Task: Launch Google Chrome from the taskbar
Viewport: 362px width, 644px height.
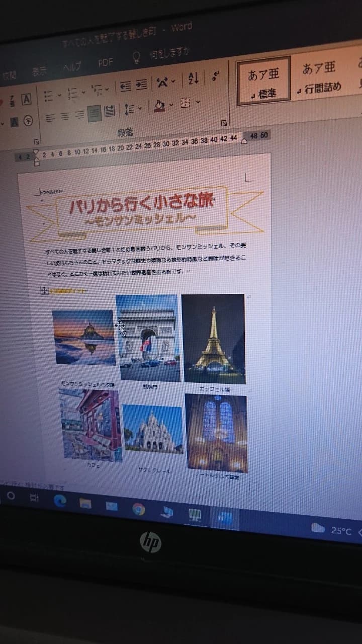Action: 139,509
